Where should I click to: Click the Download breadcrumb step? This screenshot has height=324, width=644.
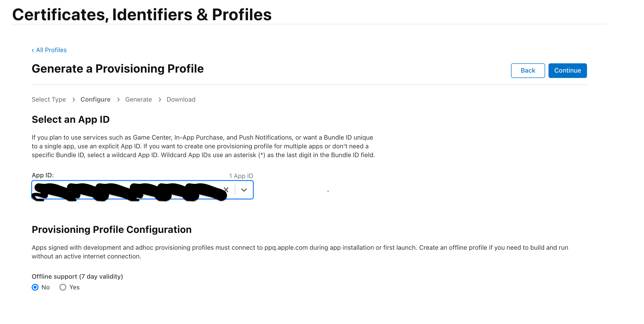point(181,99)
